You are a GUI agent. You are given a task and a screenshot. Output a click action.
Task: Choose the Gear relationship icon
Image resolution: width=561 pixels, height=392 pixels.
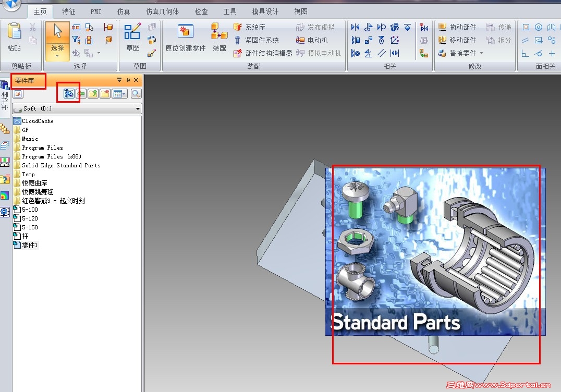[x=395, y=27]
